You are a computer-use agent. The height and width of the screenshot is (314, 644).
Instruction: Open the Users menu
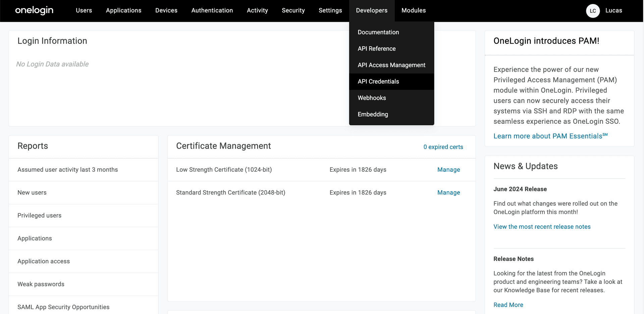tap(84, 10)
